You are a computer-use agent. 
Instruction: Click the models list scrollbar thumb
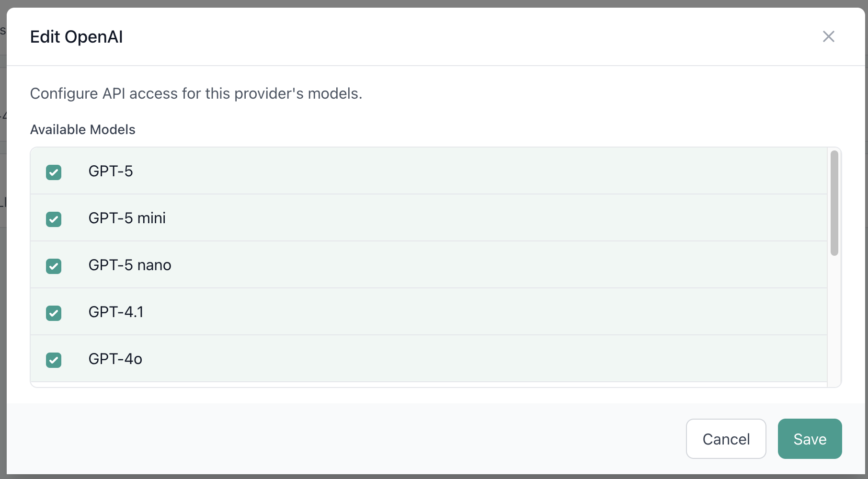pos(834,203)
